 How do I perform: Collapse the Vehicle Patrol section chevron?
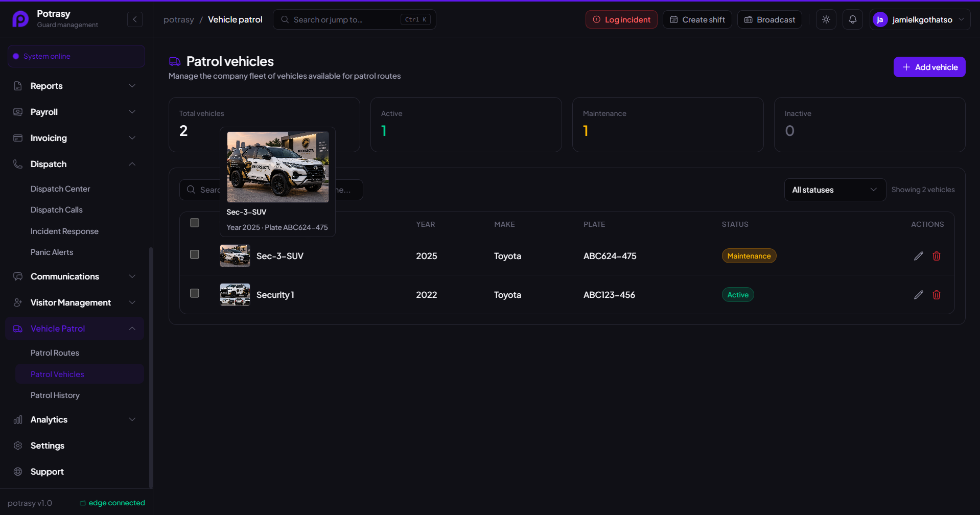[x=132, y=329]
